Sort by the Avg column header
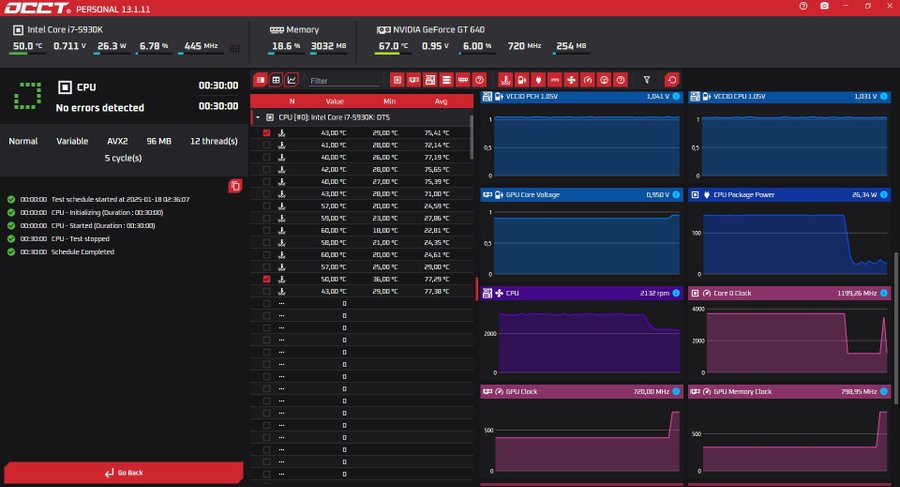This screenshot has height=487, width=900. (x=441, y=101)
